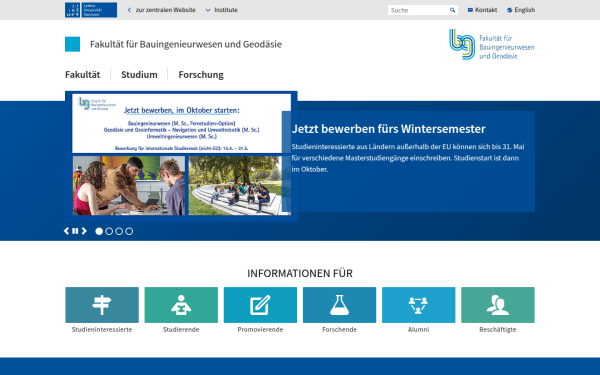Show previous slide with left arrow
The width and height of the screenshot is (600, 375).
66,231
